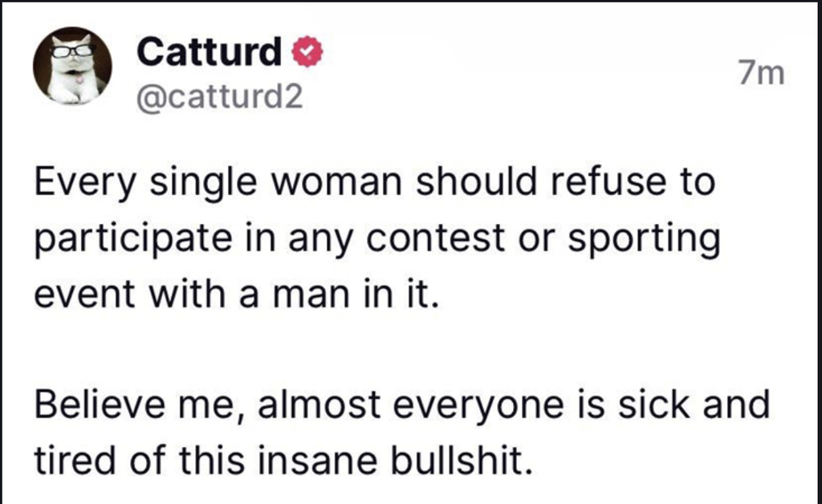Click the word 'Believe' in the post

coord(100,405)
